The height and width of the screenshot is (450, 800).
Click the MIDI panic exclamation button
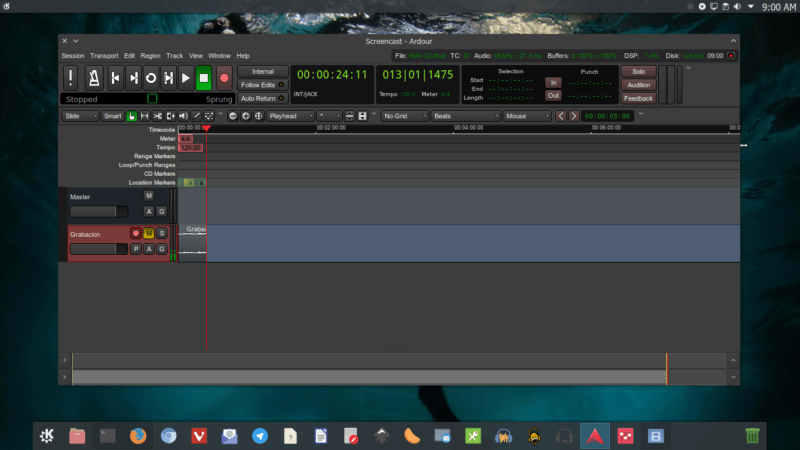pos(70,78)
